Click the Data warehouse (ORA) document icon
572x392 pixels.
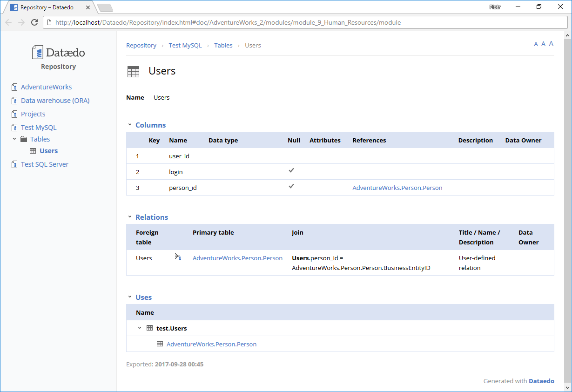[14, 101]
